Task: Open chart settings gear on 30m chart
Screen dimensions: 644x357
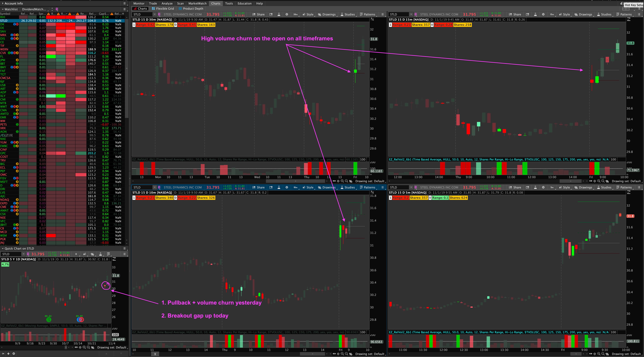Action: click(287, 14)
